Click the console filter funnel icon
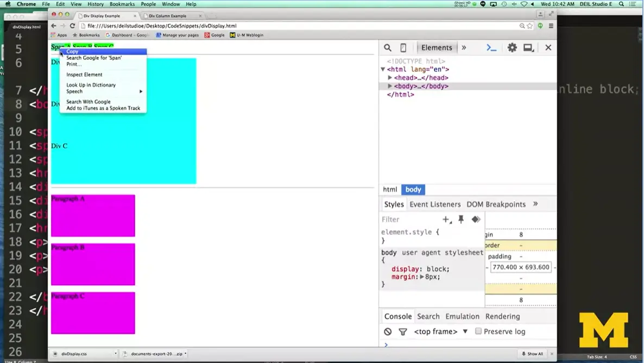644x363 pixels. [403, 331]
